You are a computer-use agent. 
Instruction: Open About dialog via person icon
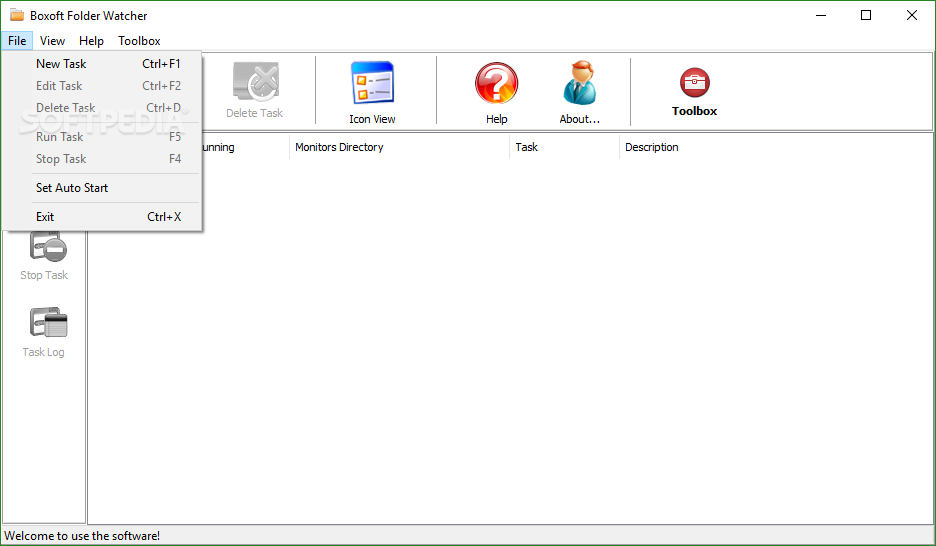pyautogui.click(x=579, y=92)
